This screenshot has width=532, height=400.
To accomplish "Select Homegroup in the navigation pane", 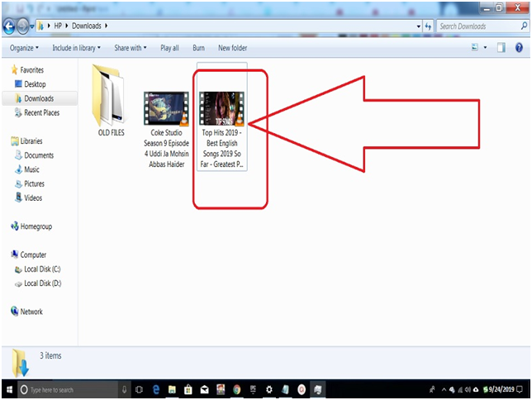I will pyautogui.click(x=36, y=226).
